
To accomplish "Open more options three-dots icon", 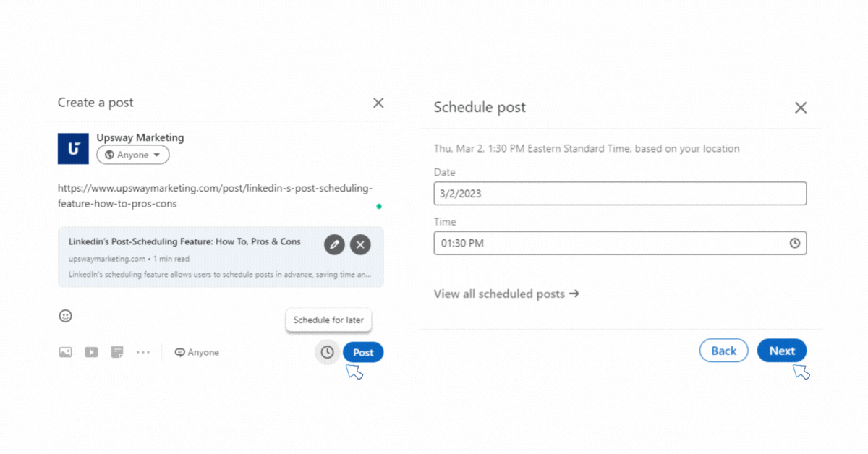I will pos(143,352).
